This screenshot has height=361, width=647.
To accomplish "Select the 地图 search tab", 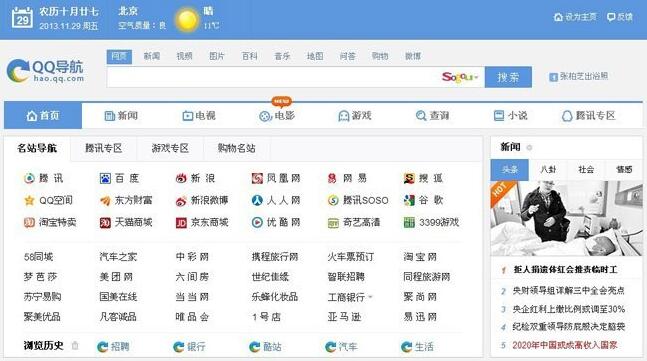I will click(315, 56).
